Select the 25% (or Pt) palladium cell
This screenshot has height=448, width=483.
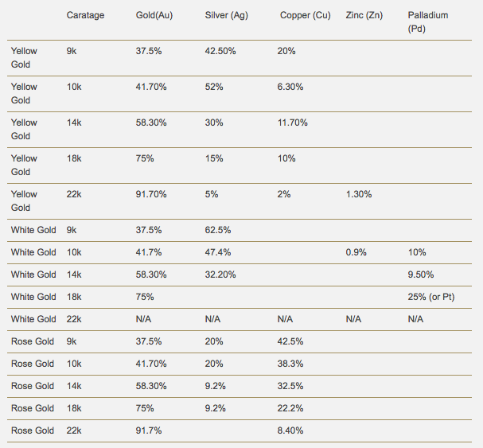point(431,297)
